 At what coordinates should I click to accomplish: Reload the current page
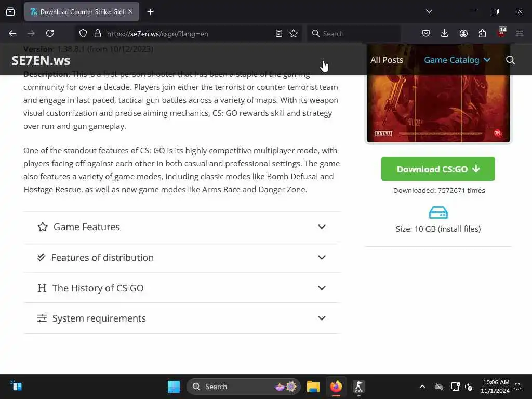point(50,34)
